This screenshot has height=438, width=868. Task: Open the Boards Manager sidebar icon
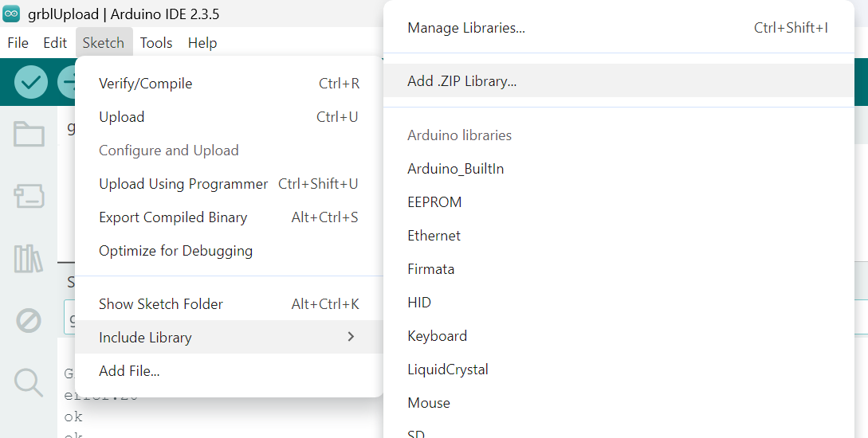coord(29,196)
